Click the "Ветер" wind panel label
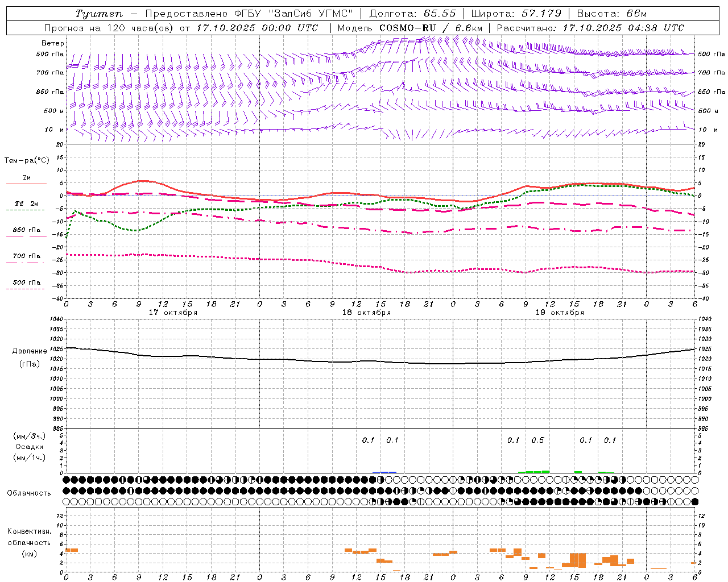 click(53, 43)
